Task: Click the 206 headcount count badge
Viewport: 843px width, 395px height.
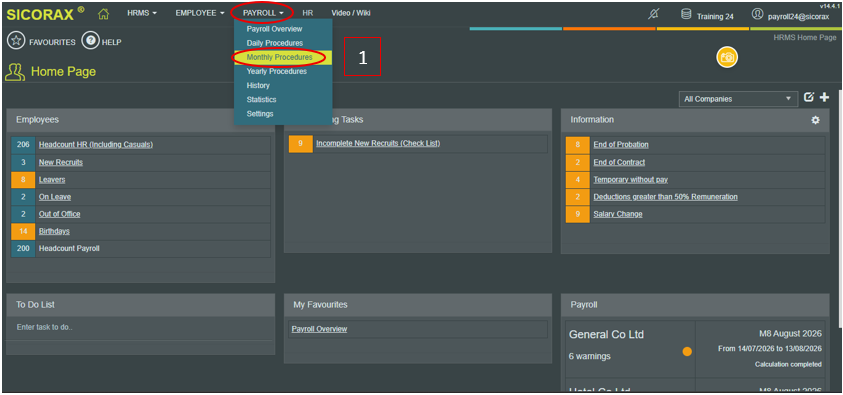Action: (x=23, y=145)
